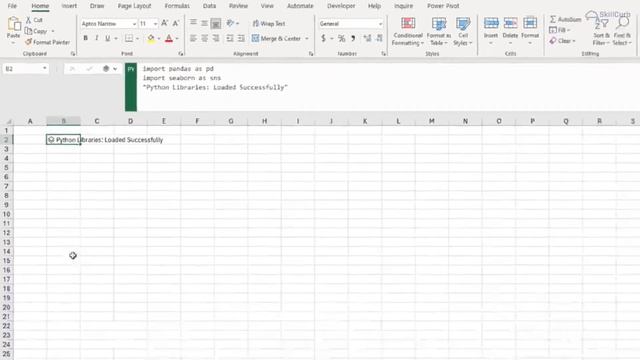Switch to the Power Pivot tab

443,6
